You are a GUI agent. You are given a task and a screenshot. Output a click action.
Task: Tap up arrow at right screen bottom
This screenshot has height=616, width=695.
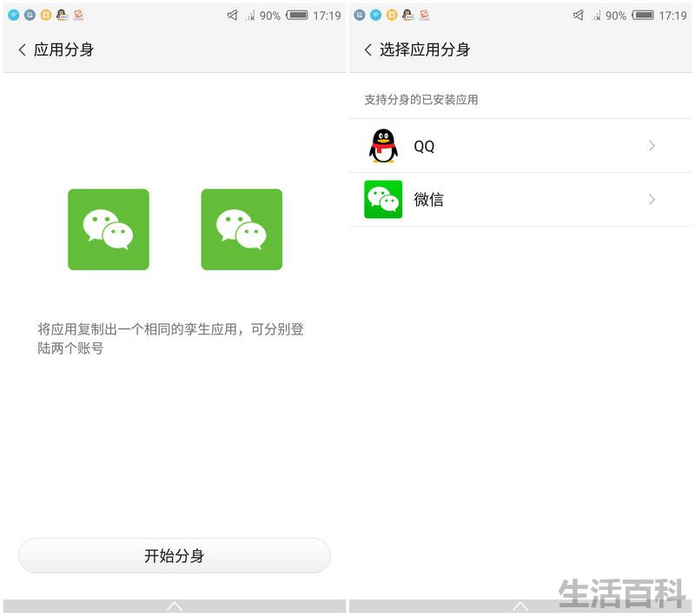tap(520, 606)
